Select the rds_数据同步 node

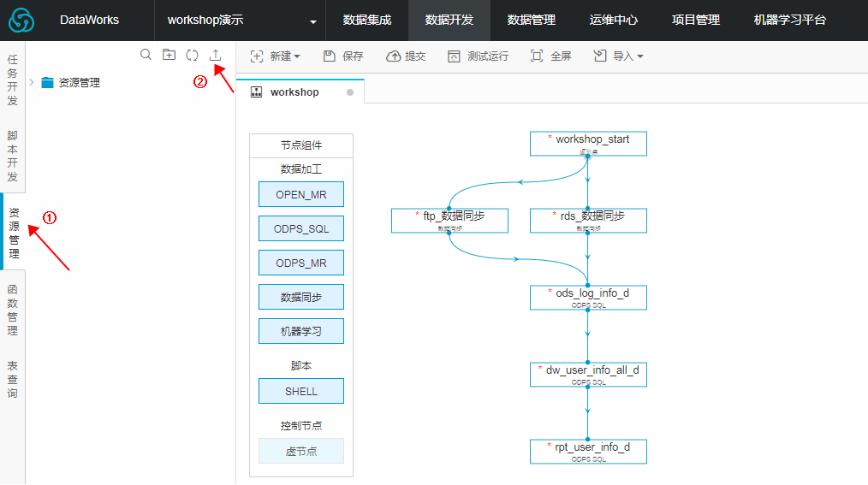click(588, 221)
